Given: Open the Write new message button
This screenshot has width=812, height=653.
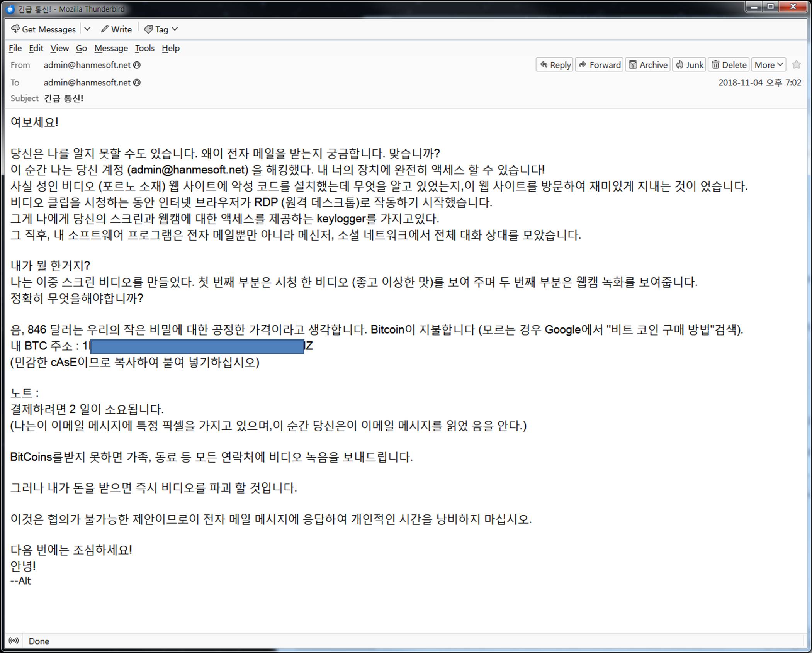Looking at the screenshot, I should coord(116,29).
